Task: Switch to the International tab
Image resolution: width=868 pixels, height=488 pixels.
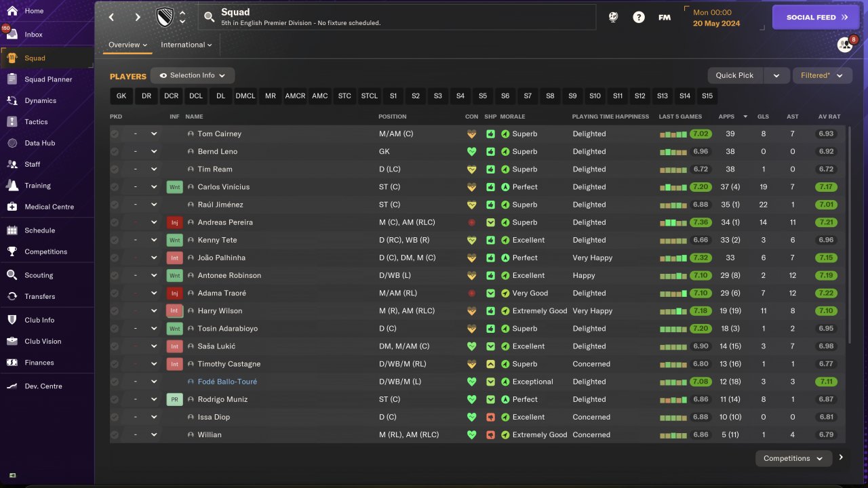Action: click(x=186, y=45)
